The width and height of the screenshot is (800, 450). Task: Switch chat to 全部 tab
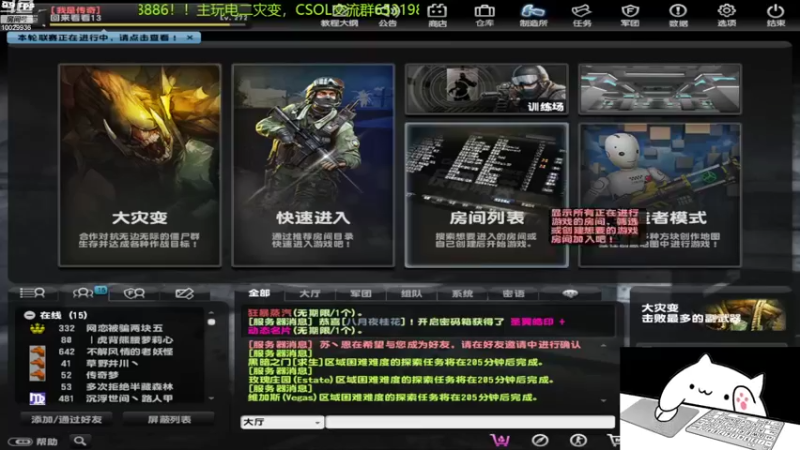tap(259, 293)
